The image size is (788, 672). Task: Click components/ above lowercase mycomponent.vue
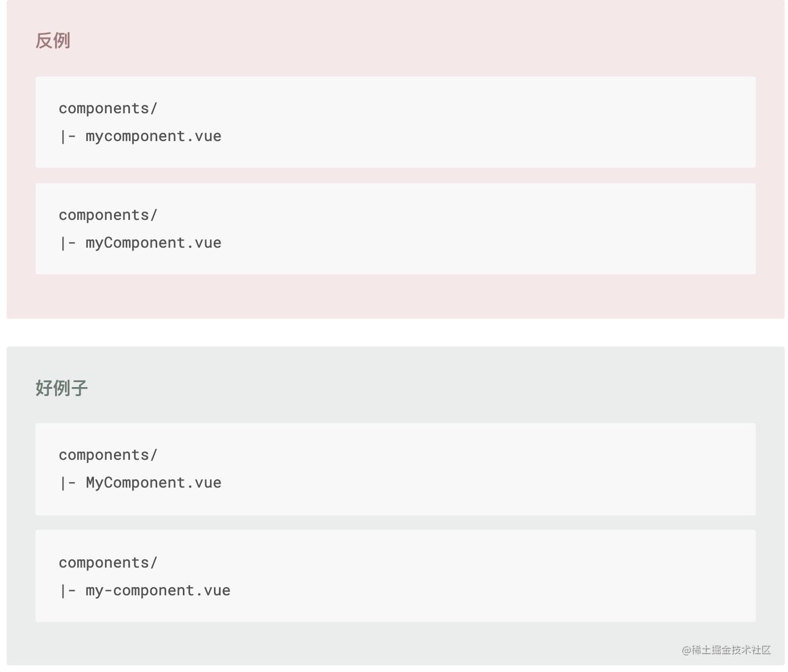click(108, 108)
